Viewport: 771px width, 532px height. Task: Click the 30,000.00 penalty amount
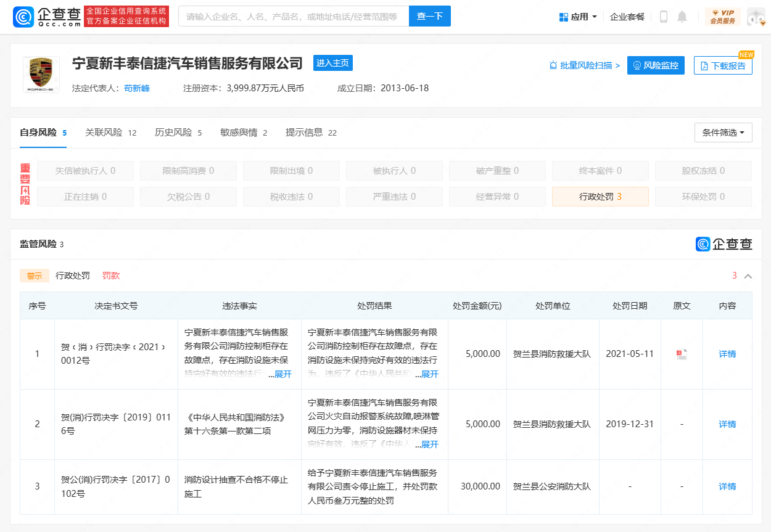pyautogui.click(x=480, y=486)
